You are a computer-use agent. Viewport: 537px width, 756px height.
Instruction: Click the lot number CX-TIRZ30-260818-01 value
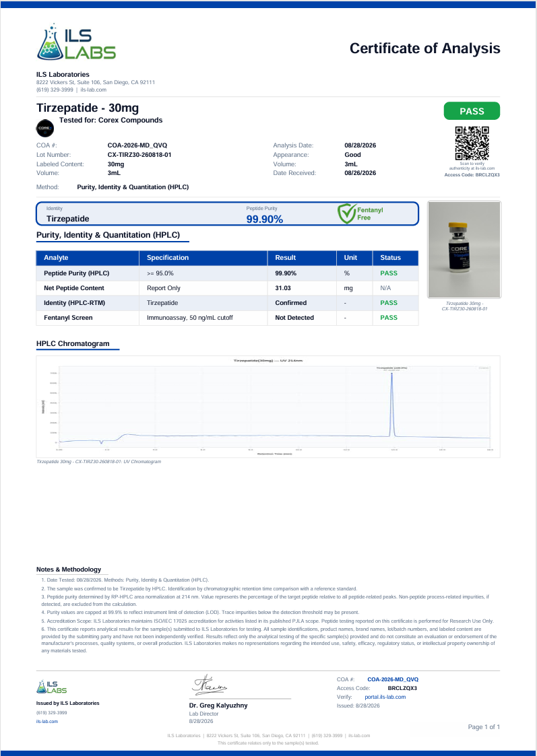point(140,155)
